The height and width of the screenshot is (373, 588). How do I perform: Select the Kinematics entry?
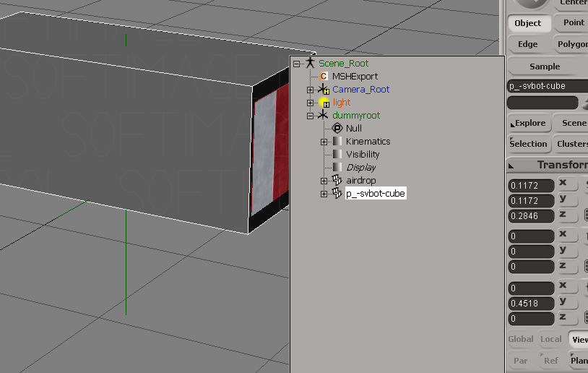pyautogui.click(x=368, y=142)
